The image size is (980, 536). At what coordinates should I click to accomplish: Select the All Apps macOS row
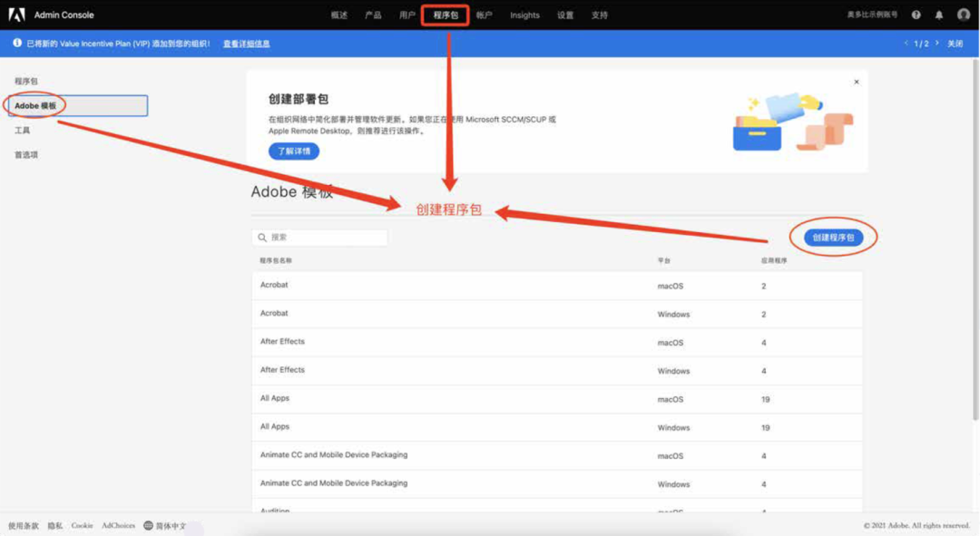tap(557, 399)
